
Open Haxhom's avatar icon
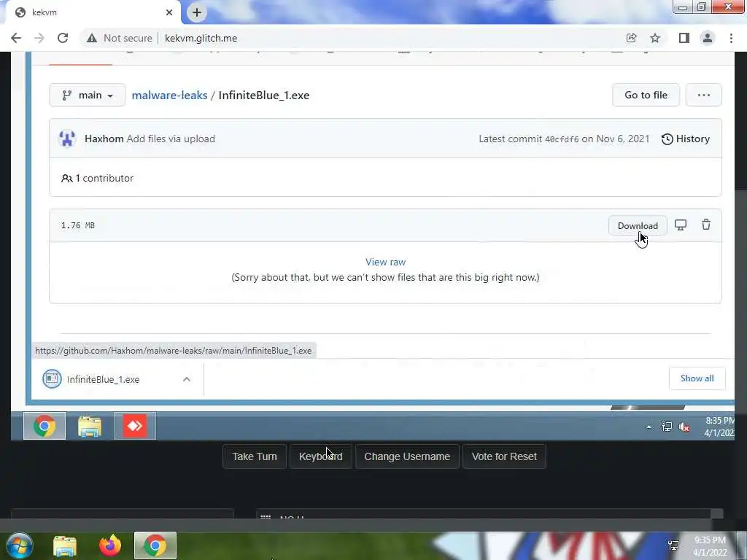(67, 139)
